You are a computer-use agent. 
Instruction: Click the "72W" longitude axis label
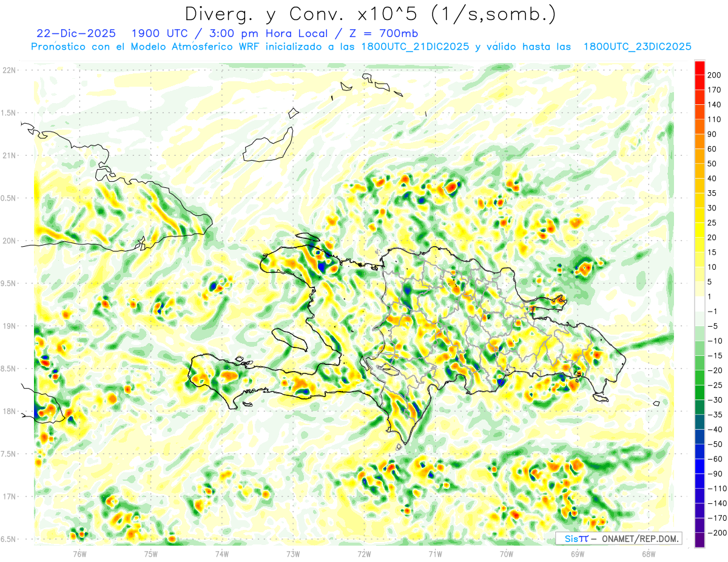point(364,554)
